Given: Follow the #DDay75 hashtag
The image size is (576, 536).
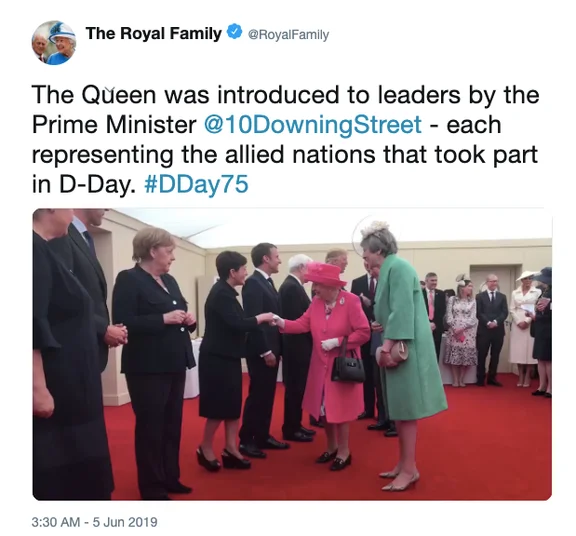Looking at the screenshot, I should pos(197,184).
